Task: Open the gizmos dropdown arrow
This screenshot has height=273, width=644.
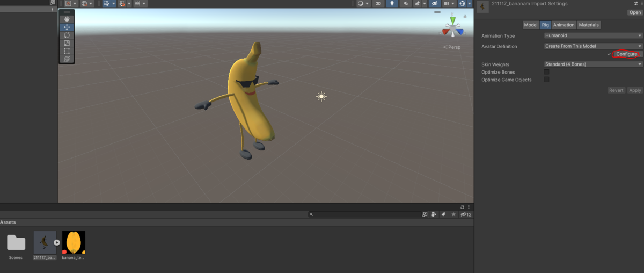Action: pos(470,3)
